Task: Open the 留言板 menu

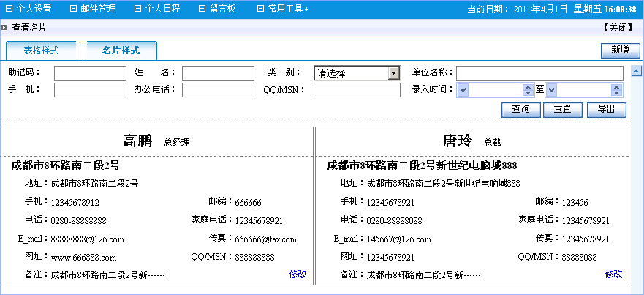Action: tap(223, 9)
